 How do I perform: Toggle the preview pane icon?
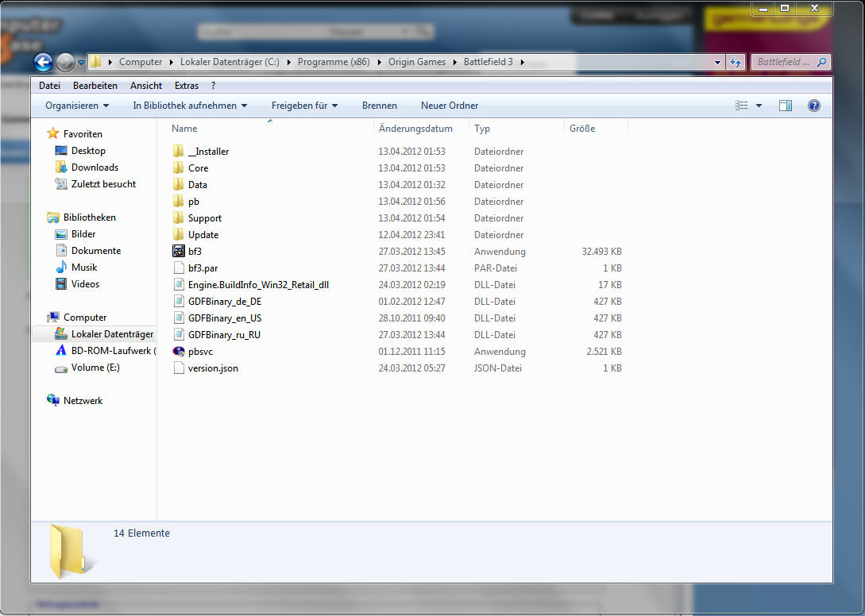pyautogui.click(x=786, y=106)
